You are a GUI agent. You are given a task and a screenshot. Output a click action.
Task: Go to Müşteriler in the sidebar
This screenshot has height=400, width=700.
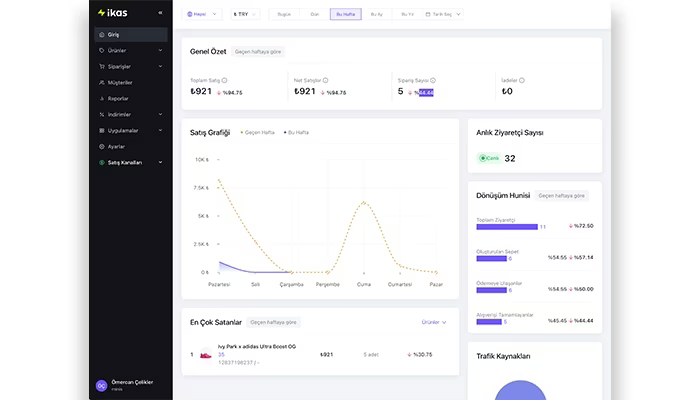pos(131,83)
